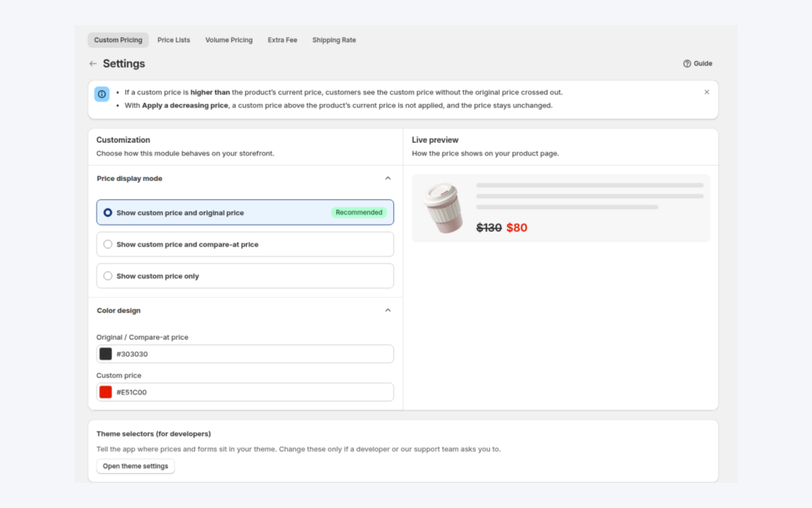Open the red Custom price color swatch

tap(105, 392)
